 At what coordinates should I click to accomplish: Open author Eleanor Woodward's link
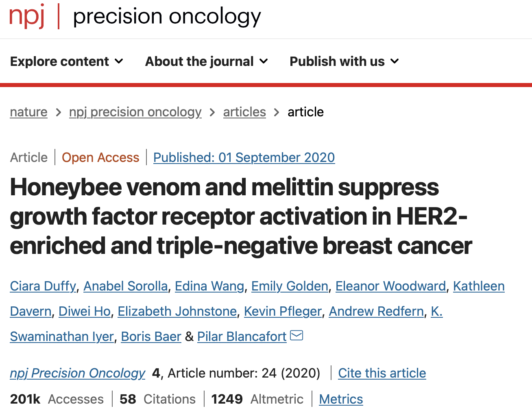(x=390, y=286)
